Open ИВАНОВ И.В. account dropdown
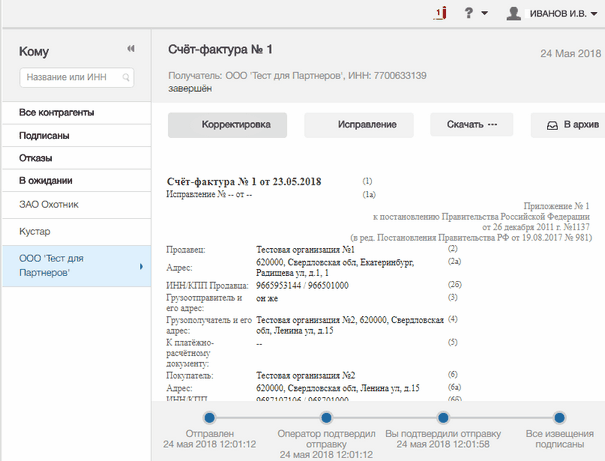 (x=563, y=14)
